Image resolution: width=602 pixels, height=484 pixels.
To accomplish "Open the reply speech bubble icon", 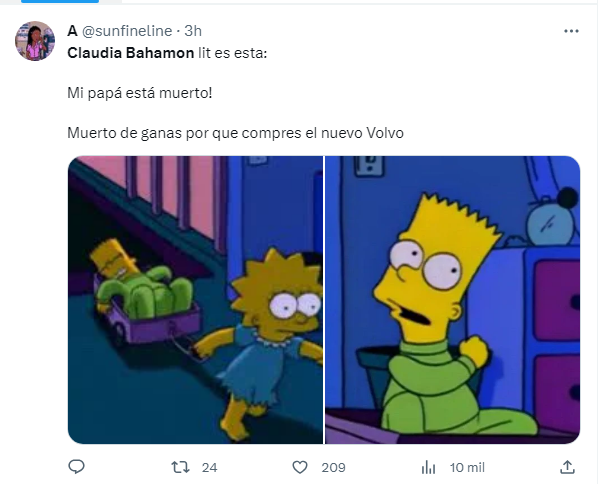I will (76, 467).
